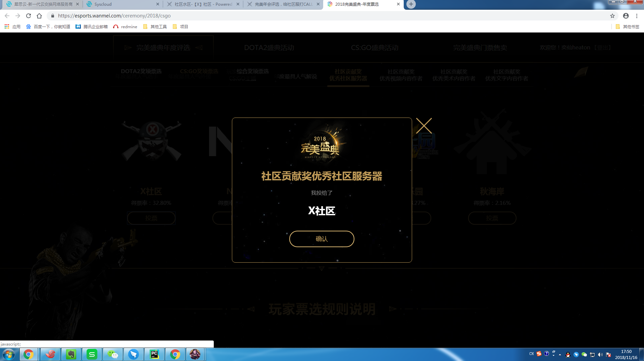Viewport: 644px width, 361px height.
Task: Click the speaker icon in system tray
Action: pyautogui.click(x=600, y=354)
